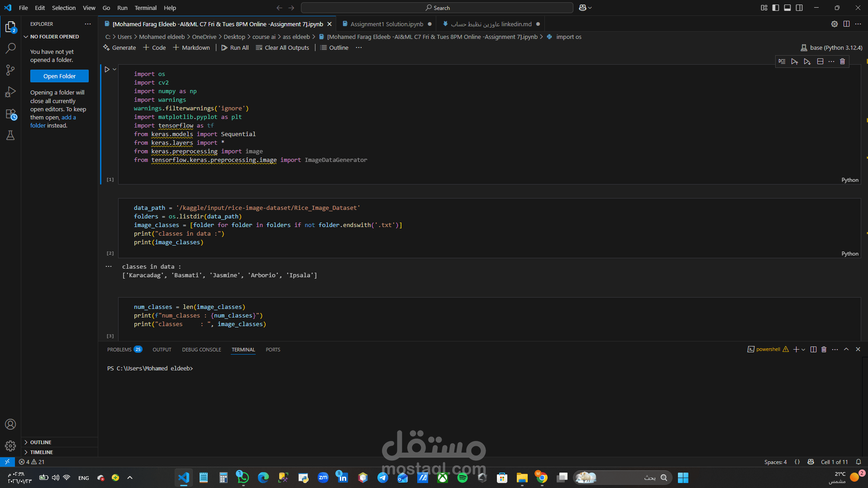Expand the collapsed output actions for cell 2
This screenshot has height=488, width=868.
[109, 266]
